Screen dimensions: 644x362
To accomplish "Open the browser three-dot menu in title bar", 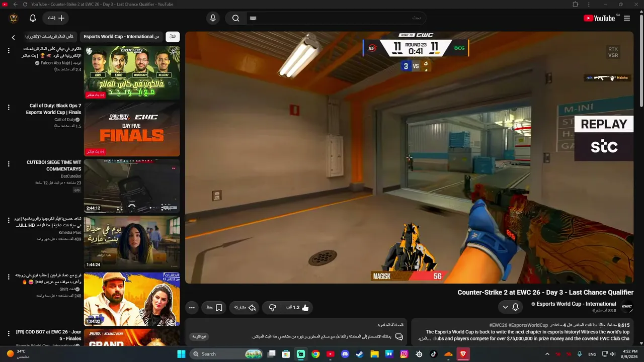I will [589, 5].
